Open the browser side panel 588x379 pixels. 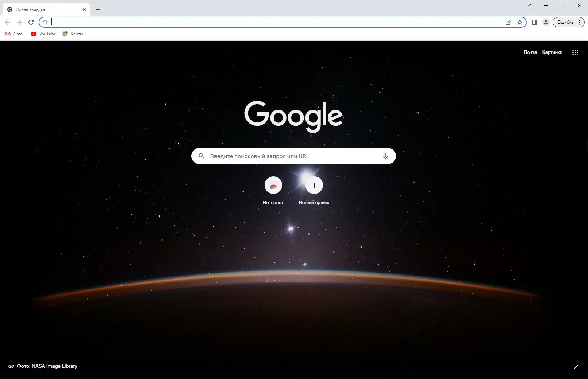[534, 22]
